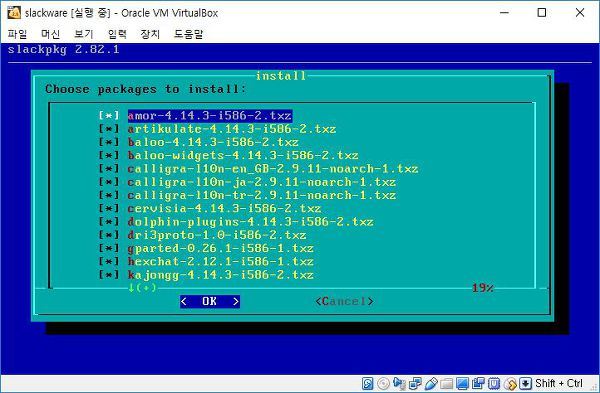The width and height of the screenshot is (600, 393).
Task: Open the 장치 menu
Action: (x=150, y=34)
